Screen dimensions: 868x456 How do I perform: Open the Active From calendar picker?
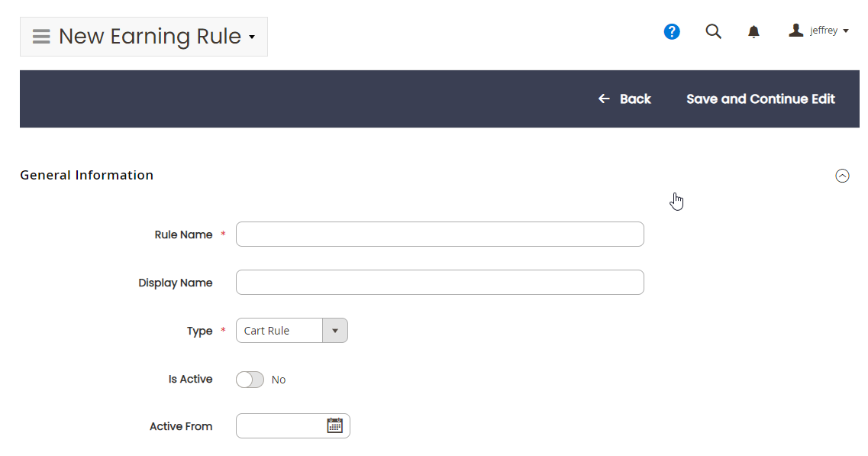(x=335, y=425)
